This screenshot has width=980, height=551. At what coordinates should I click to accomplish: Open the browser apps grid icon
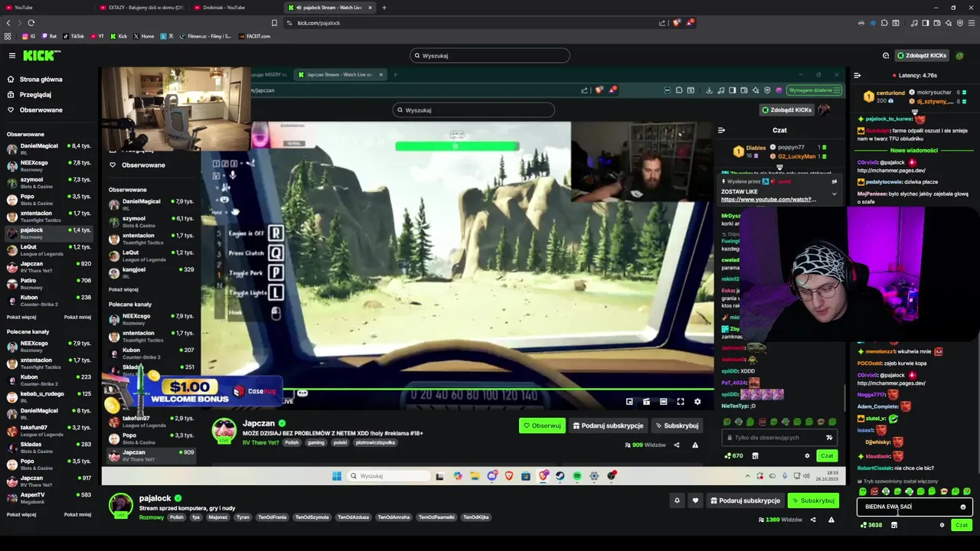click(8, 36)
